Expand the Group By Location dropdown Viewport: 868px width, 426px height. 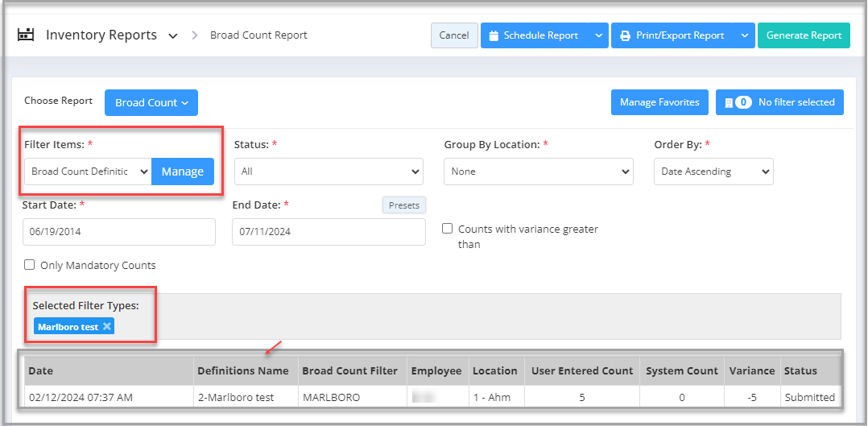538,172
